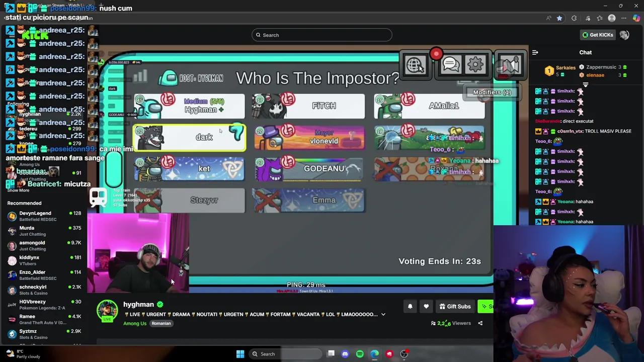Open HGVbreezy recommended channel

point(44,305)
